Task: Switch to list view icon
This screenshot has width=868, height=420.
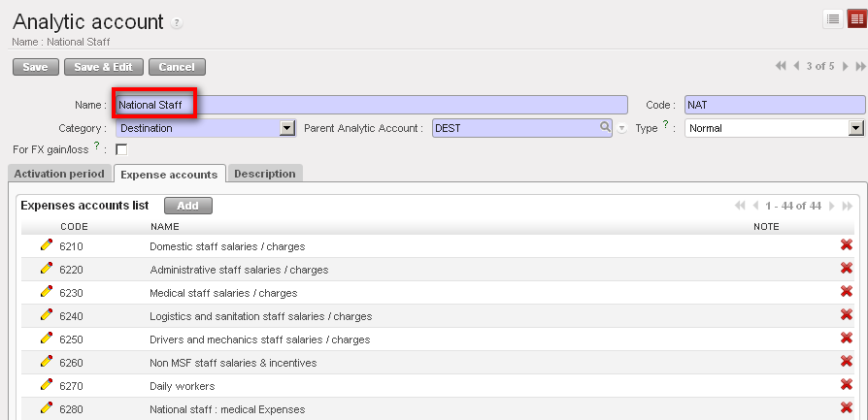Action: click(833, 18)
